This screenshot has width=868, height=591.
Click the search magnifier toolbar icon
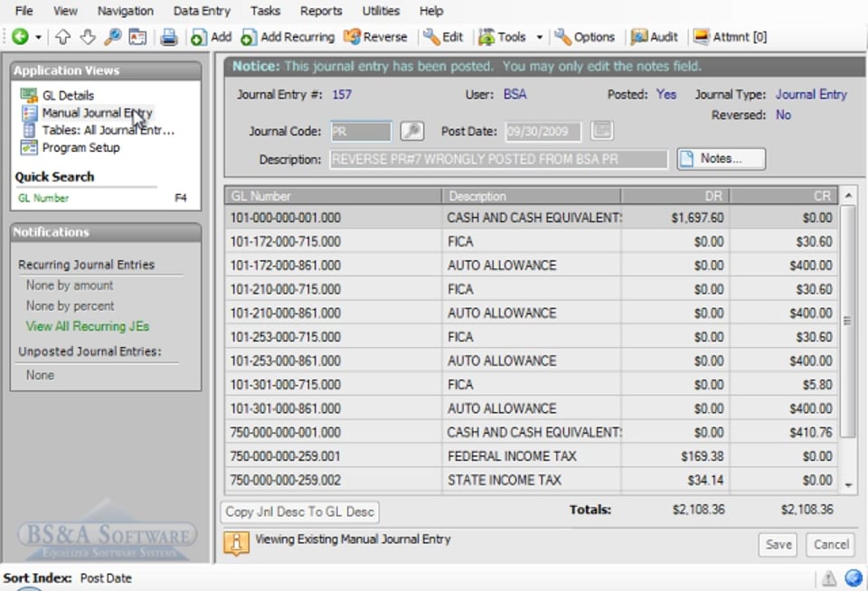click(x=112, y=37)
